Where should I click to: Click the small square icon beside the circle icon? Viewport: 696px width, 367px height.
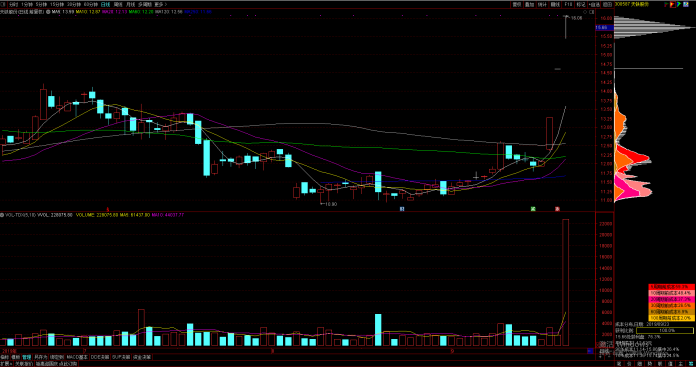coord(591,12)
